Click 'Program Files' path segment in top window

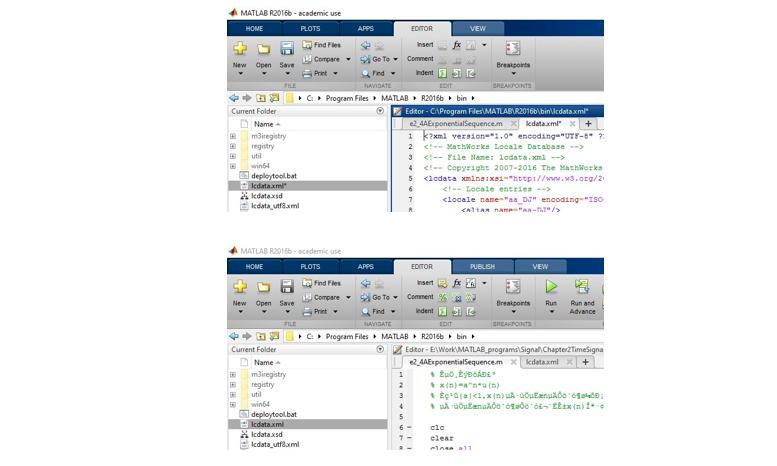tap(347, 98)
